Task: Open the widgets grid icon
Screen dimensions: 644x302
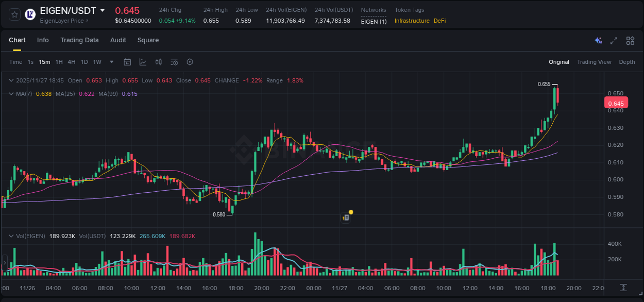Action: (x=630, y=40)
